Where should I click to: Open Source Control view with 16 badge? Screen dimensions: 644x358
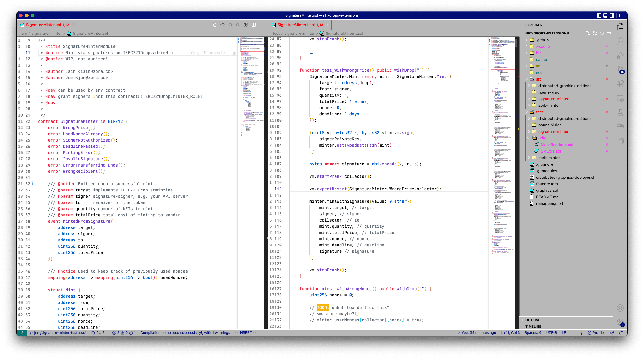(620, 70)
